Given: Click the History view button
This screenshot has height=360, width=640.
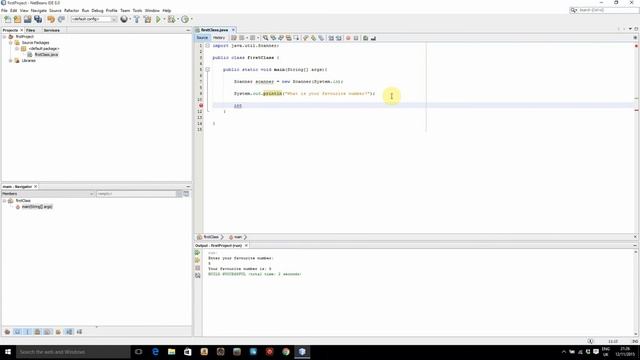Looking at the screenshot, I should pos(219,38).
